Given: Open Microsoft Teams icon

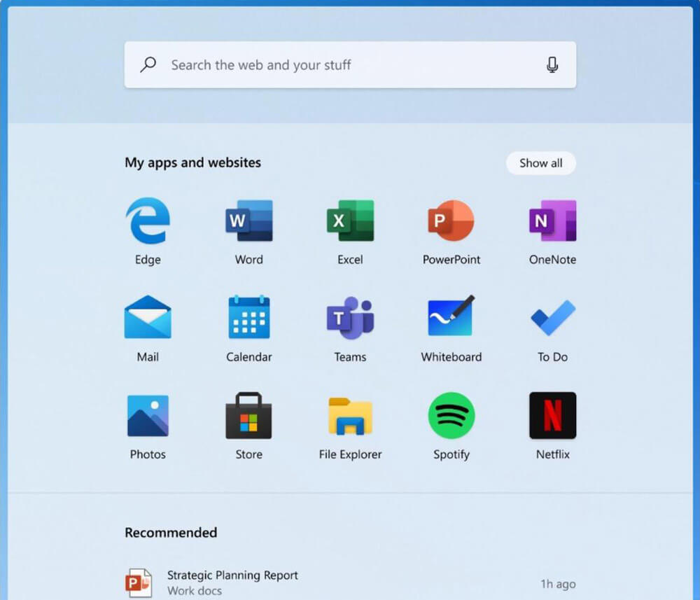Looking at the screenshot, I should point(350,317).
